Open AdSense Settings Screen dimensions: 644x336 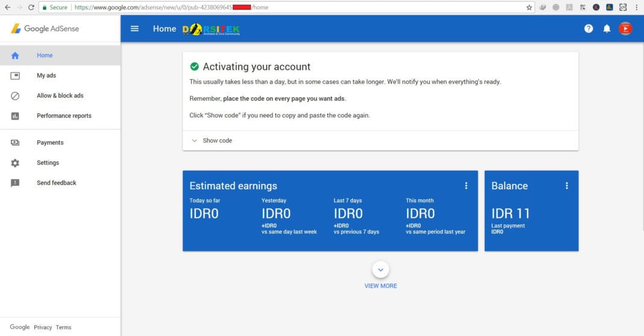pyautogui.click(x=48, y=163)
